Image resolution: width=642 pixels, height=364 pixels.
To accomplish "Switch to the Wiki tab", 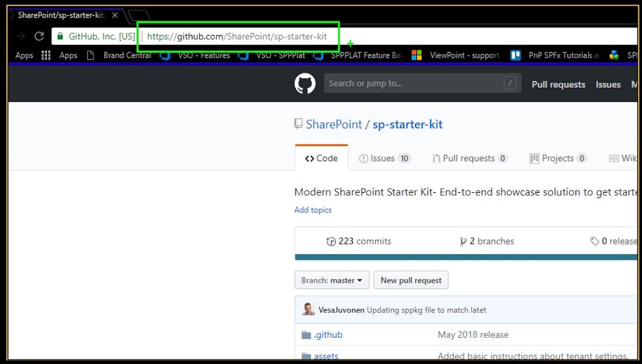I will click(x=623, y=159).
